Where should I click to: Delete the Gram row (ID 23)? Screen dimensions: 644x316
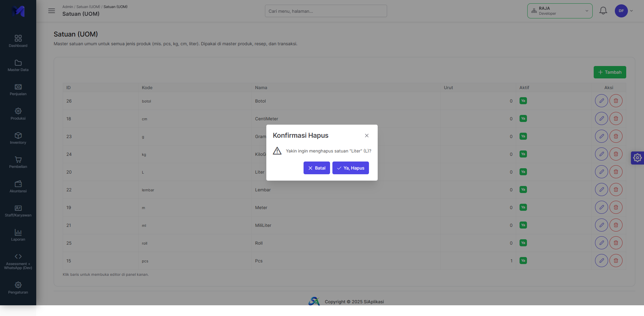[x=616, y=136]
